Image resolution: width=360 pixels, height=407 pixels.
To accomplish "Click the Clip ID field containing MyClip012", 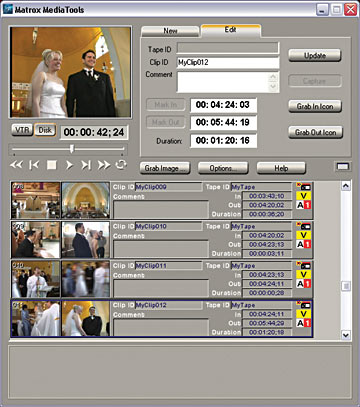I will (228, 63).
